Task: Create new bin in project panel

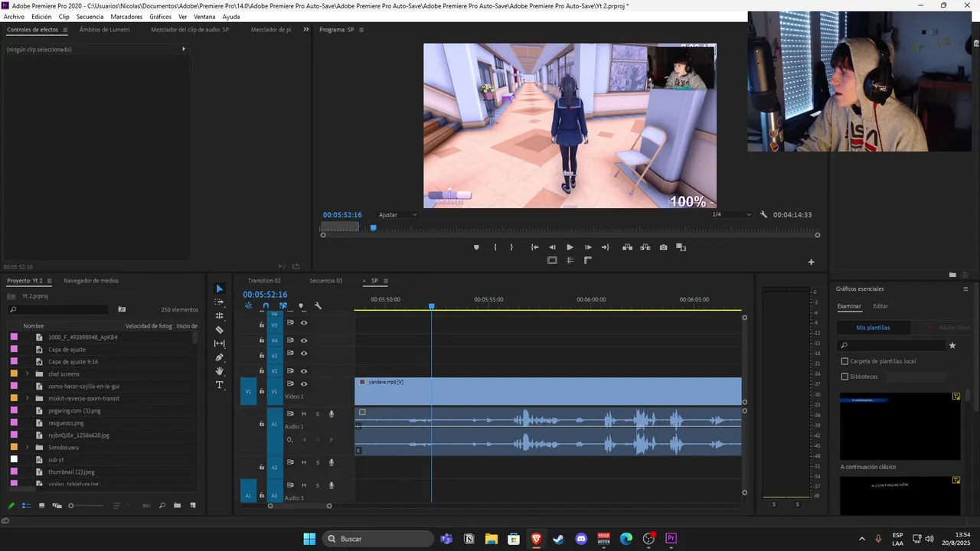Action: coord(177,505)
